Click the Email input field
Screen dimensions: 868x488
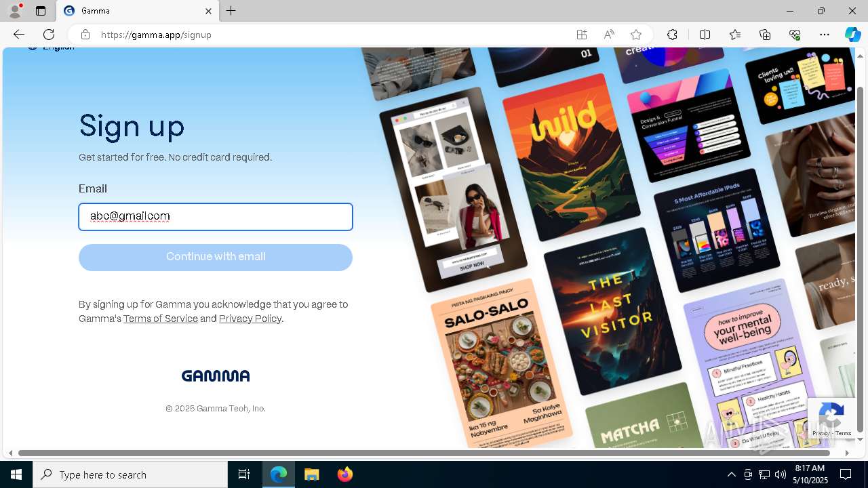point(216,217)
